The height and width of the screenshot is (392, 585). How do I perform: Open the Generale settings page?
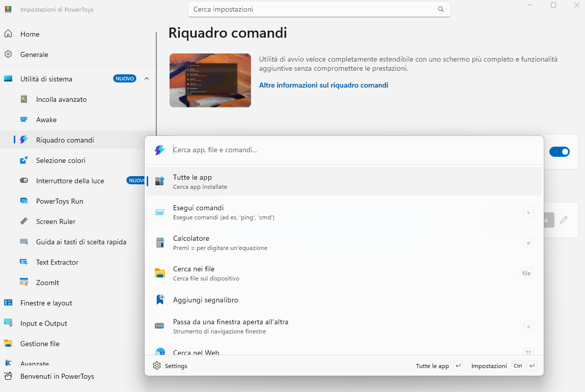[34, 54]
